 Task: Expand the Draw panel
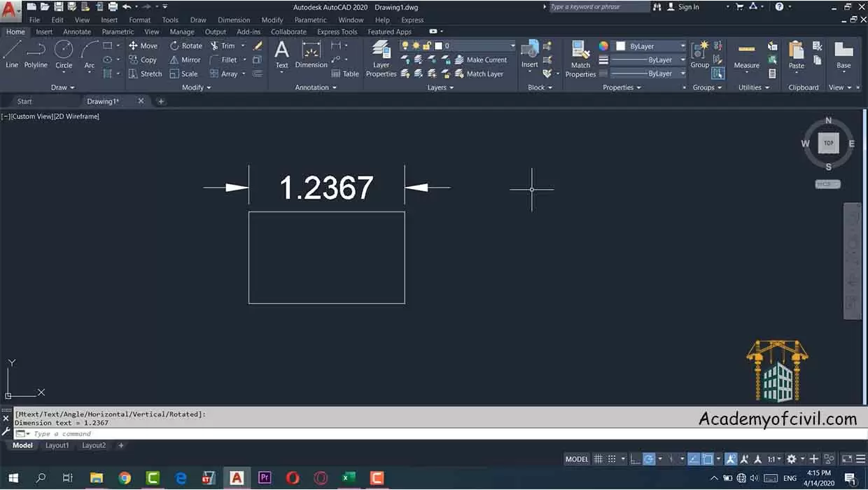62,87
